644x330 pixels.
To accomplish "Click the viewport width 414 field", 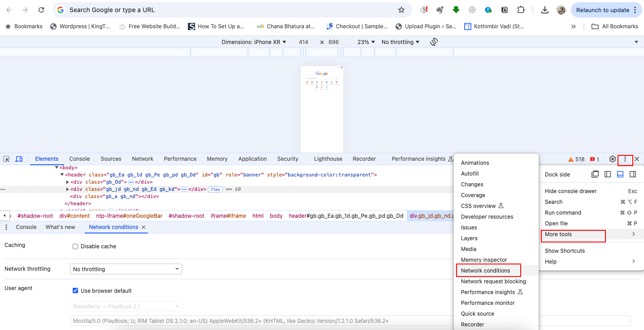I will (304, 42).
